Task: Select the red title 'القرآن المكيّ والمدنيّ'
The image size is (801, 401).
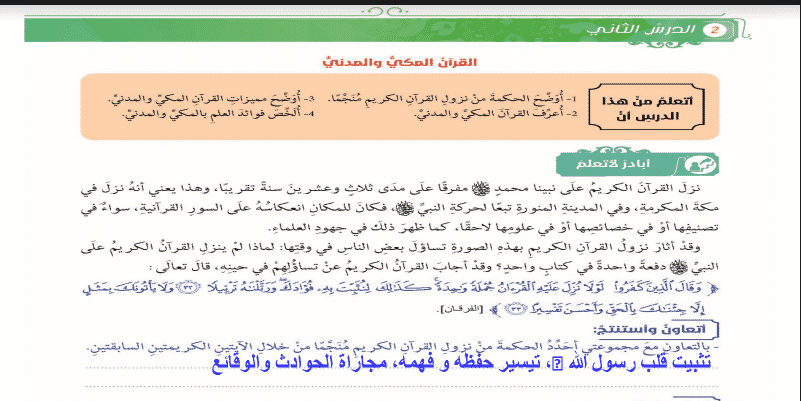Action: [400, 63]
